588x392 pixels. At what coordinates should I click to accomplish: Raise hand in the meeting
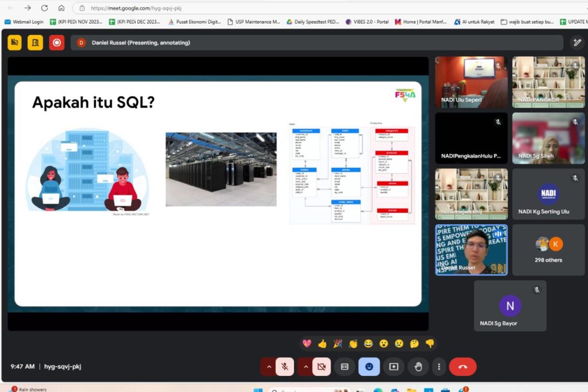pos(419,366)
